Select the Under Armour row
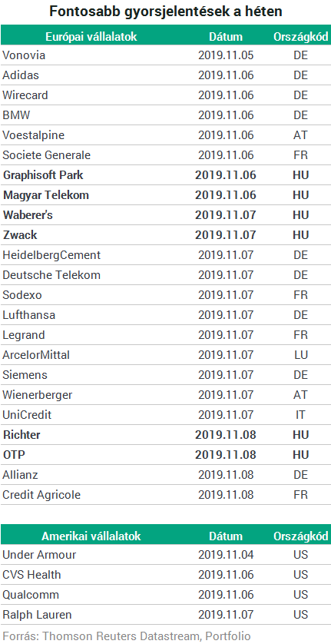 166,554
